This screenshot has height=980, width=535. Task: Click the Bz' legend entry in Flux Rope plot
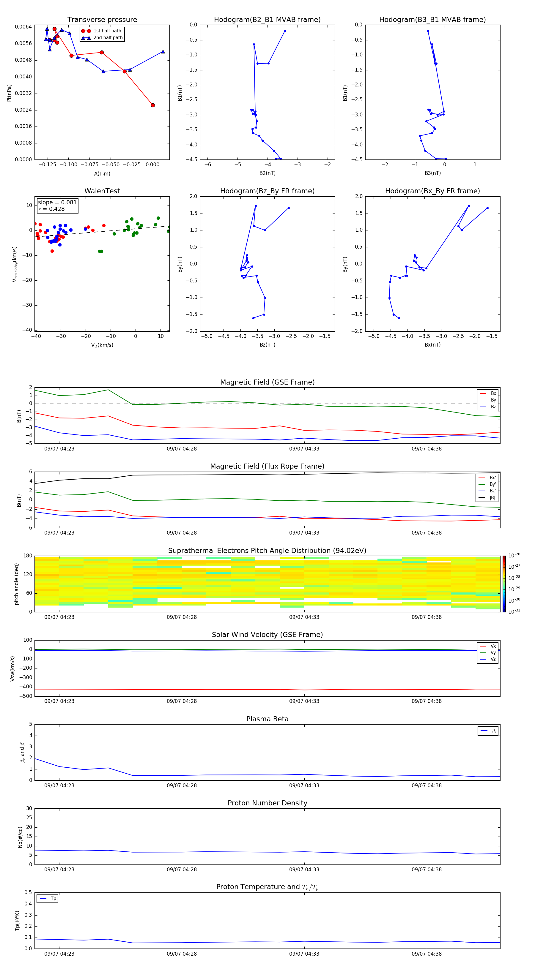point(487,491)
